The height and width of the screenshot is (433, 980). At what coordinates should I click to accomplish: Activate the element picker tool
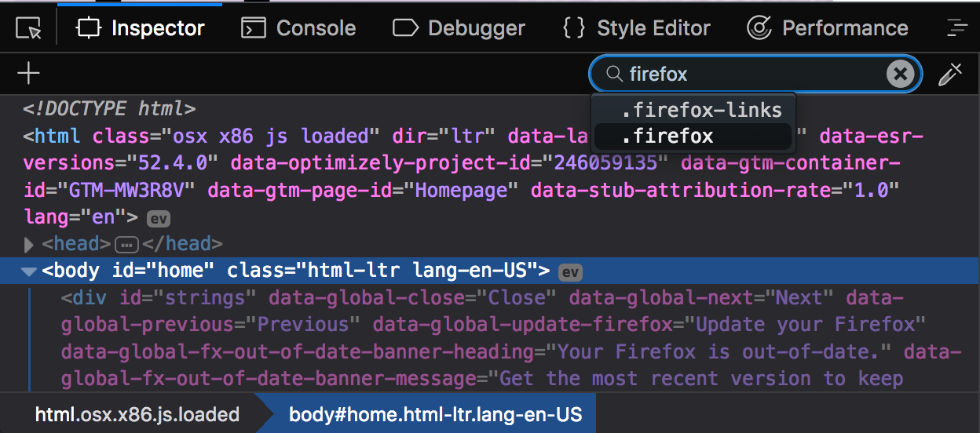pyautogui.click(x=28, y=29)
